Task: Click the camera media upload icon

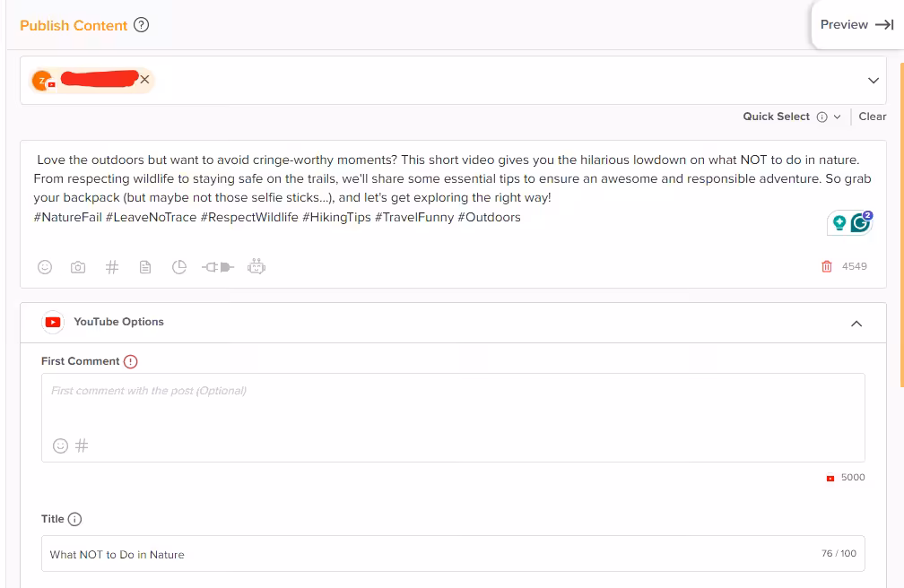Action: pos(78,267)
